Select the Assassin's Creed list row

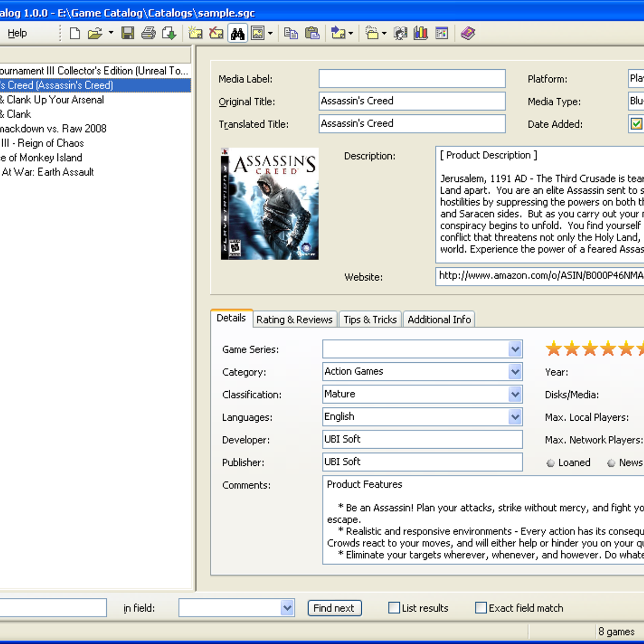pos(95,85)
